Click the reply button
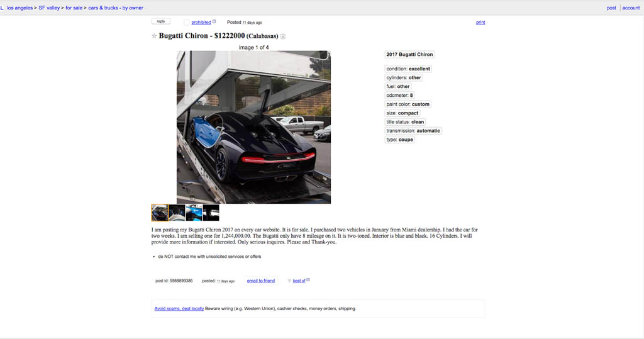Viewport: 644px width, 339px height. [x=161, y=21]
